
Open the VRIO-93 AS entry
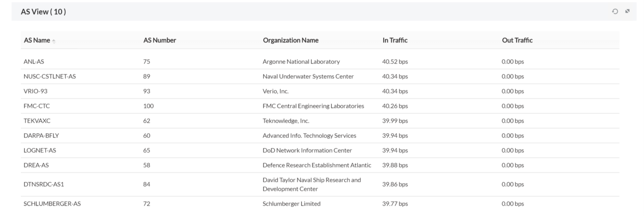(36, 91)
